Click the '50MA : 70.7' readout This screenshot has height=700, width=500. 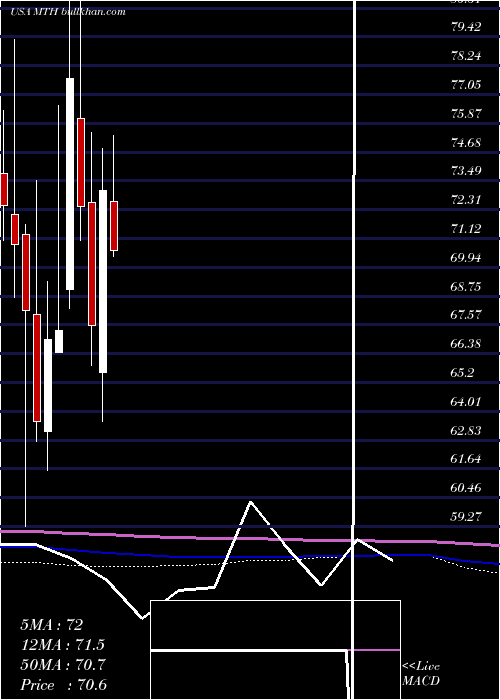coord(62,665)
